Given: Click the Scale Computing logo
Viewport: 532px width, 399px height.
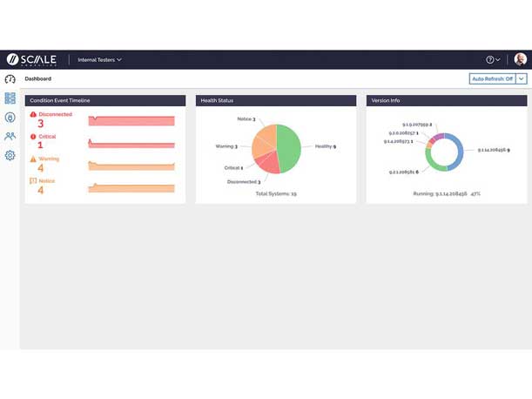Looking at the screenshot, I should coord(32,60).
